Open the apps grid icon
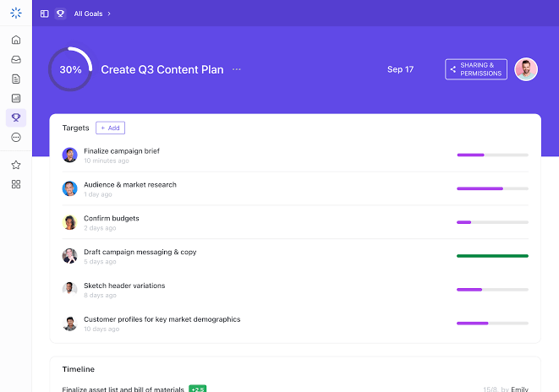This screenshot has height=392, width=559. (16, 184)
